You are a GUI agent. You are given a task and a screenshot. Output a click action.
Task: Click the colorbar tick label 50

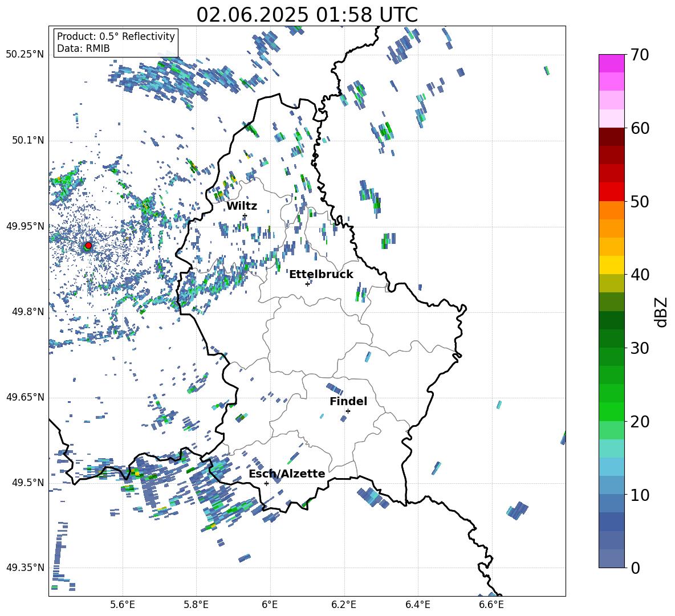[640, 201]
